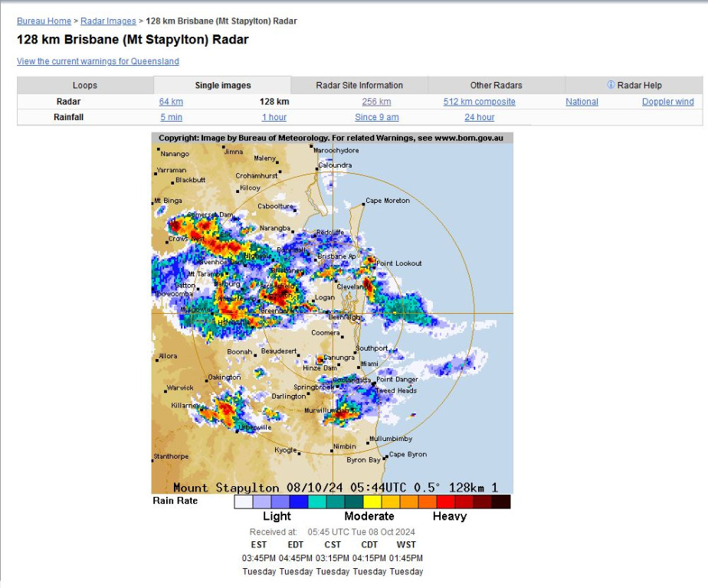
Task: Click the Nanango label on map
Action: click(175, 154)
